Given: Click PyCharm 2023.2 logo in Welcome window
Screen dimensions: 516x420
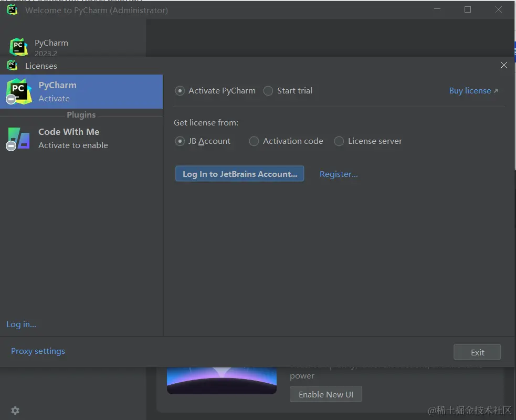Looking at the screenshot, I should point(18,47).
